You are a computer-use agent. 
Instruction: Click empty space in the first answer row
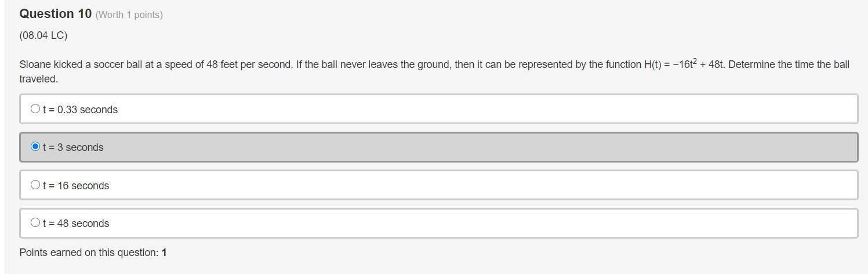(x=464, y=110)
